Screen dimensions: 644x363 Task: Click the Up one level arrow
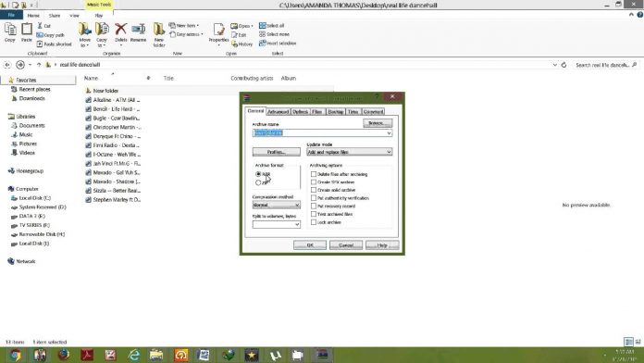39,65
